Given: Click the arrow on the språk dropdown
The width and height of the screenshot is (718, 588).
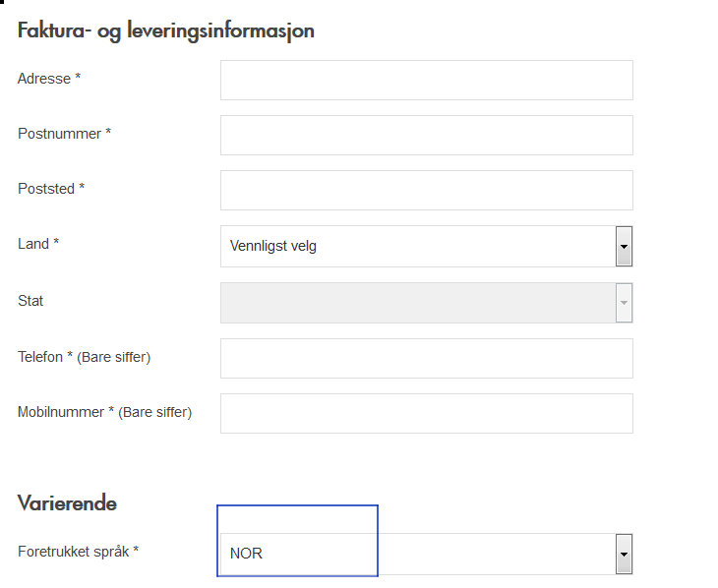Looking at the screenshot, I should click(x=624, y=554).
